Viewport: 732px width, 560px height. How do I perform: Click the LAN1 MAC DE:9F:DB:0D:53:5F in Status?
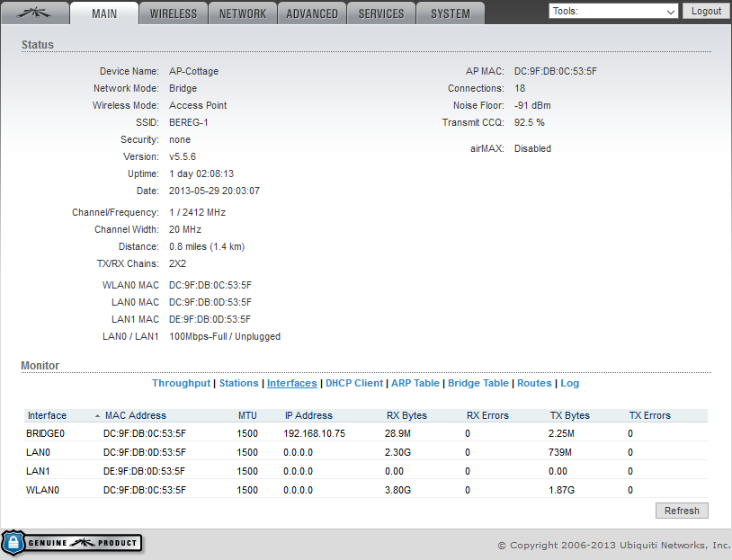(x=210, y=319)
